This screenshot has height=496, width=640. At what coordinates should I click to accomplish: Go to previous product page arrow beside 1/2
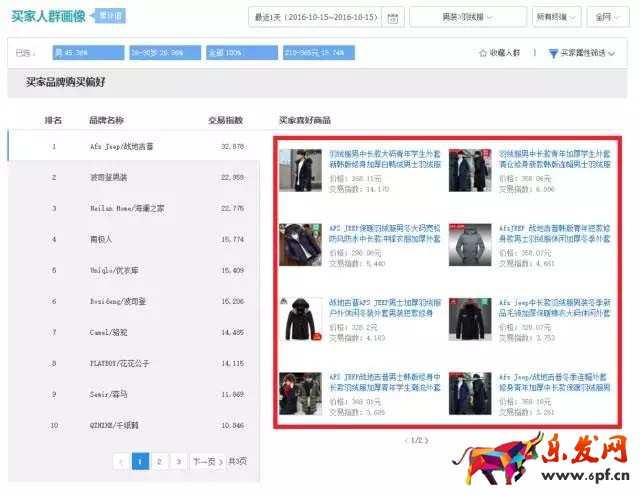[407, 440]
